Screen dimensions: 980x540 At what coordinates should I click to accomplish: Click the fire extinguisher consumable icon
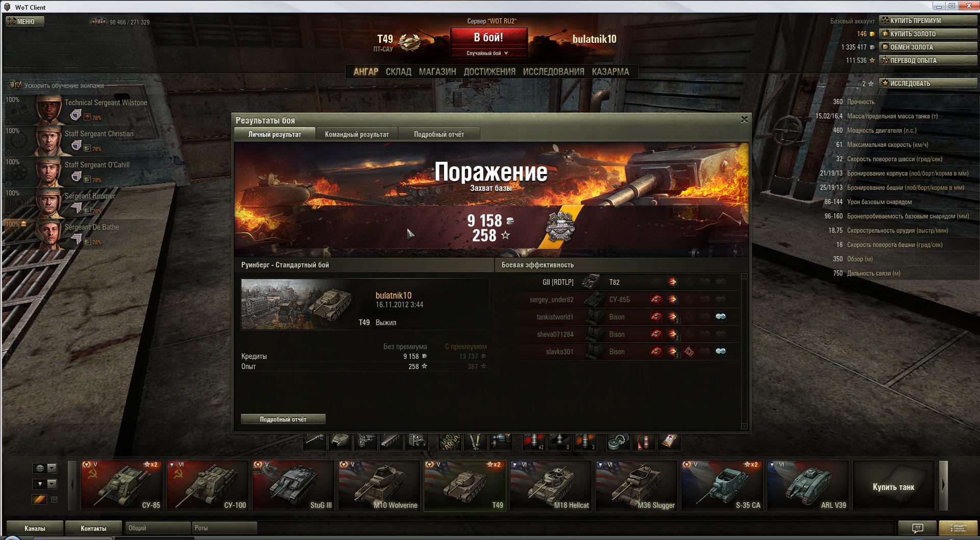tap(644, 441)
